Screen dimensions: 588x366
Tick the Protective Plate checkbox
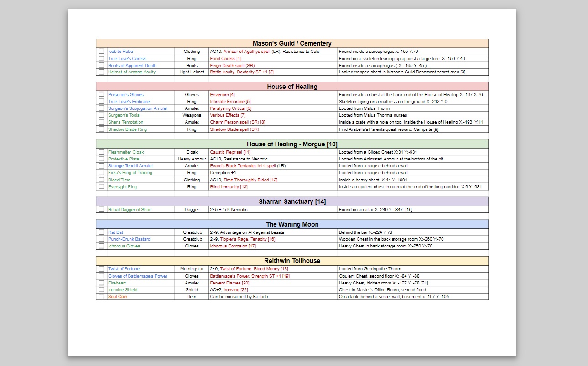tap(101, 159)
